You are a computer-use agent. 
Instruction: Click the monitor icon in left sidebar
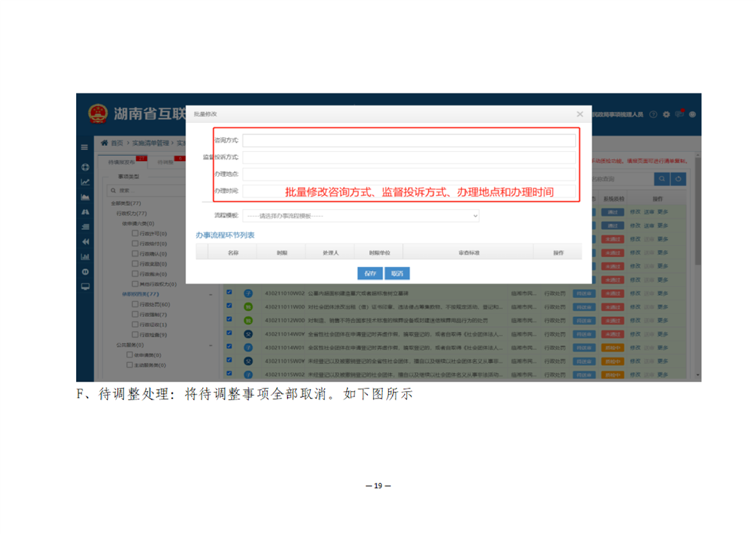point(86,287)
